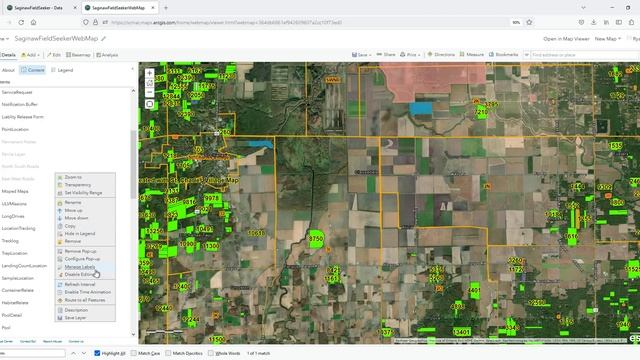640x360 pixels.
Task: Collapse the details side panel
Action: click(132, 70)
